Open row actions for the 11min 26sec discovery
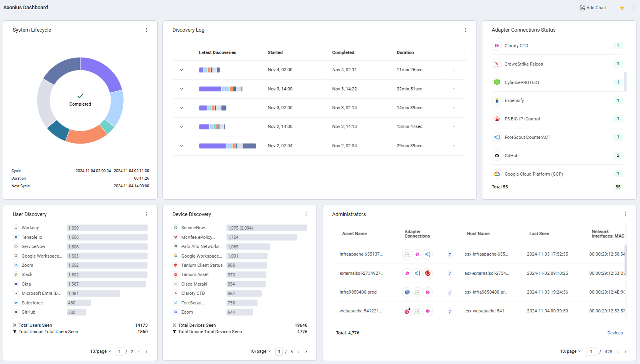This screenshot has width=640, height=364. (x=454, y=70)
